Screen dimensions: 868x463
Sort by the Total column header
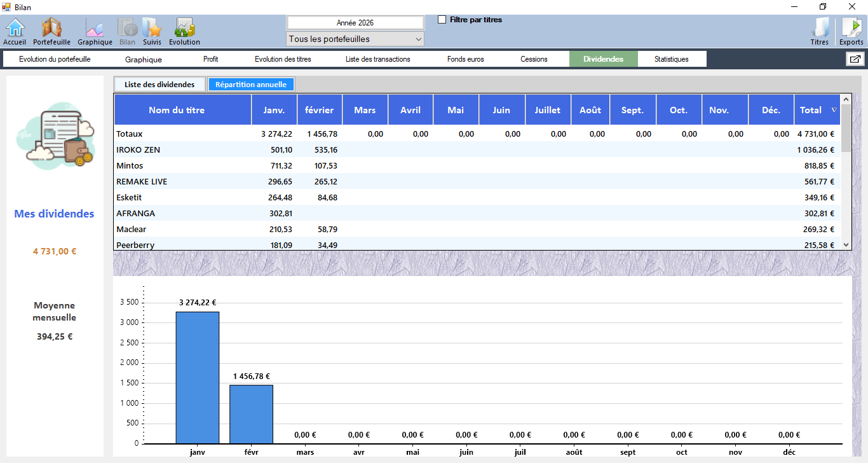[x=816, y=110]
